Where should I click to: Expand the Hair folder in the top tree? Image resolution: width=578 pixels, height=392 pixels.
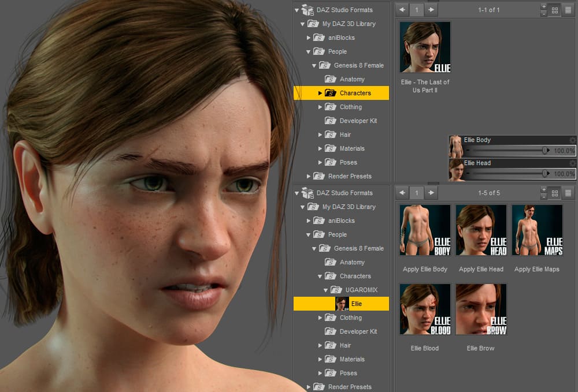[x=320, y=135]
